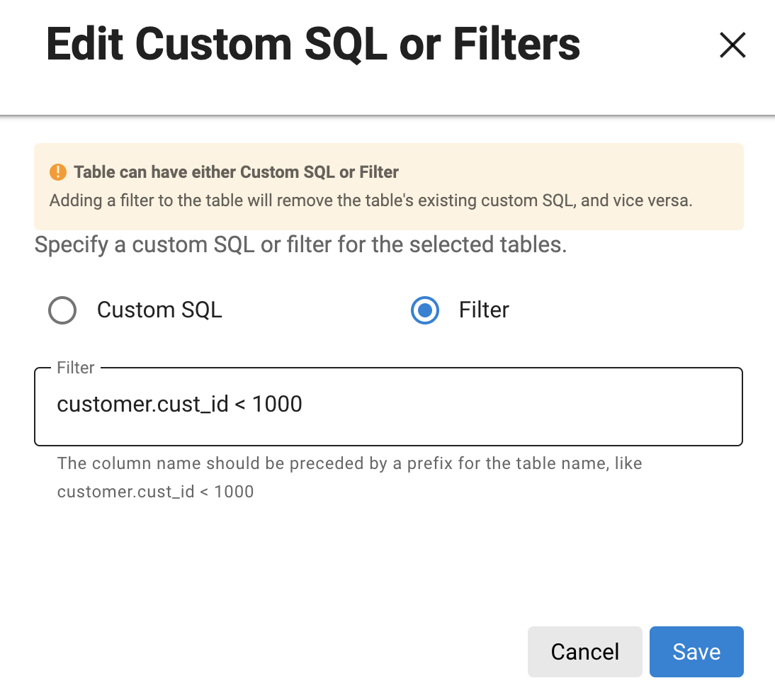Click the example customer.cust_id text in the helper hint
Viewport: 775px width, 700px height.
coord(125,492)
